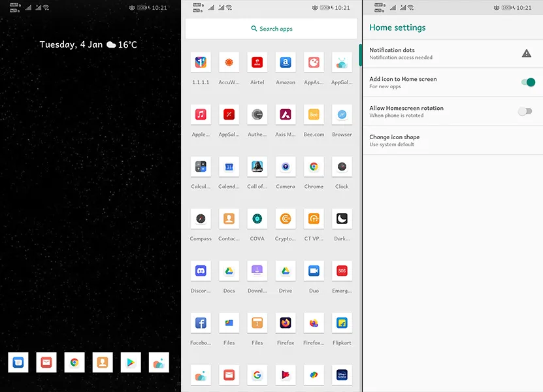
Task: Check AccuWeather forecast
Action: point(228,61)
